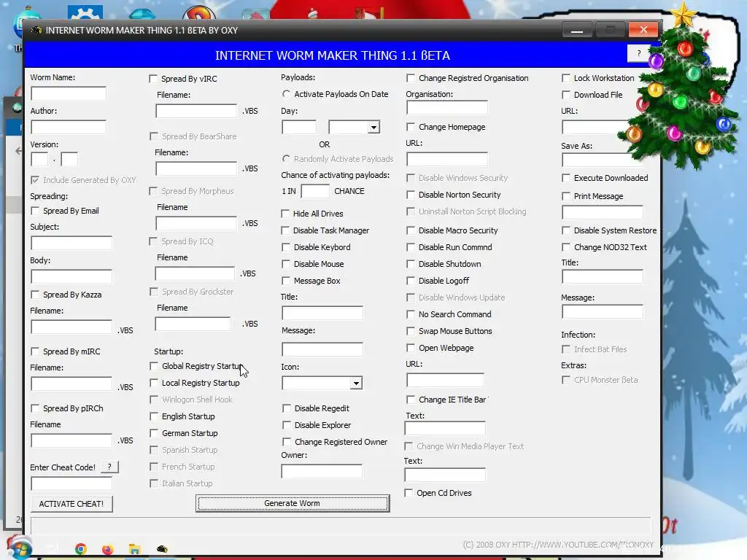
Task: Open Firefox from the taskbar
Action: click(x=108, y=550)
